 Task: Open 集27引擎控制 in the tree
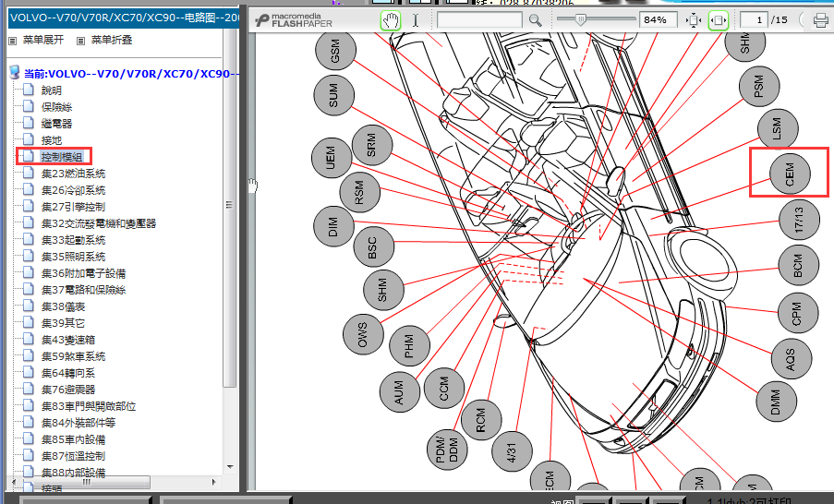click(x=73, y=207)
